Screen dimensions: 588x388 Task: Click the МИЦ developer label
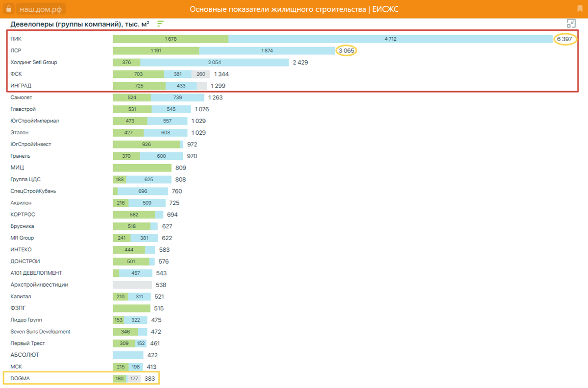(x=17, y=168)
